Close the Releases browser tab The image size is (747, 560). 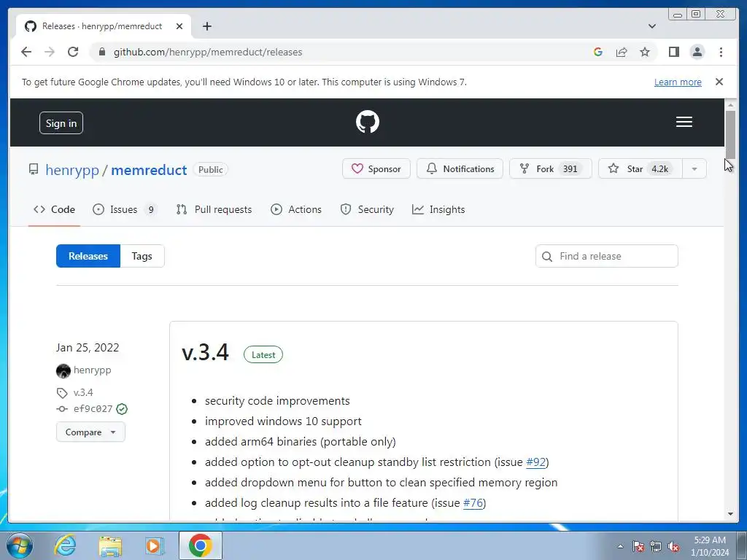[x=179, y=26]
